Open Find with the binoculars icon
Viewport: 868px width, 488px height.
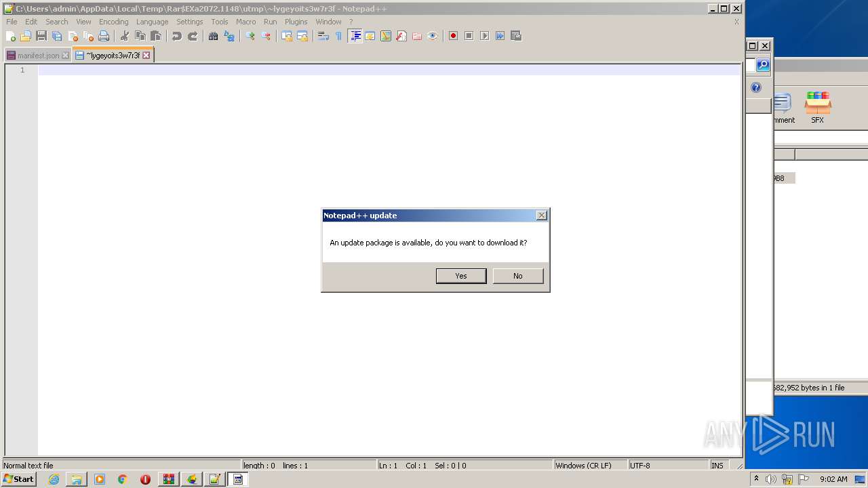coord(214,36)
